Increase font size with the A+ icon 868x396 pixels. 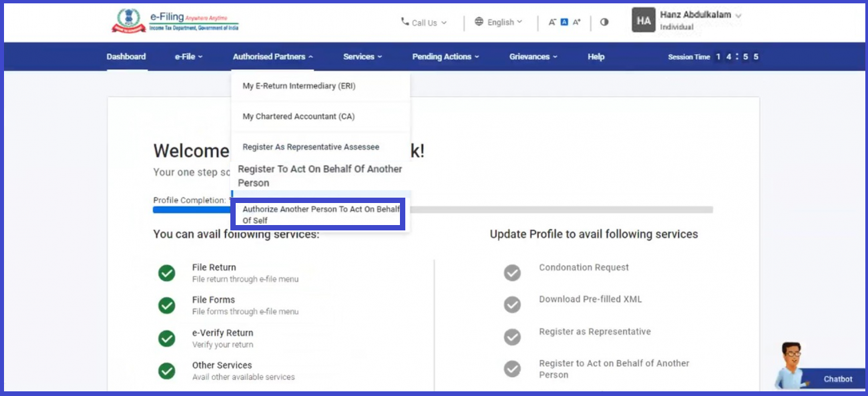(x=576, y=22)
